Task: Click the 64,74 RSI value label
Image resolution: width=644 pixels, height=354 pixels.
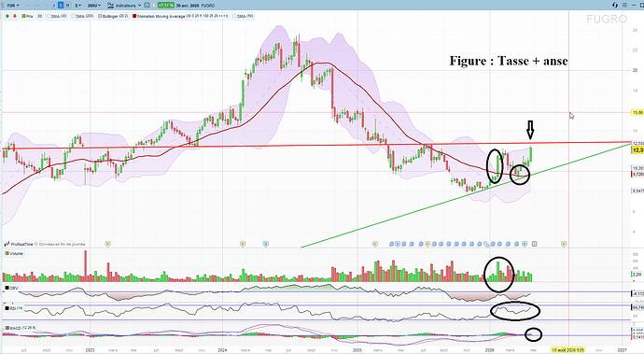Action: 637,307
